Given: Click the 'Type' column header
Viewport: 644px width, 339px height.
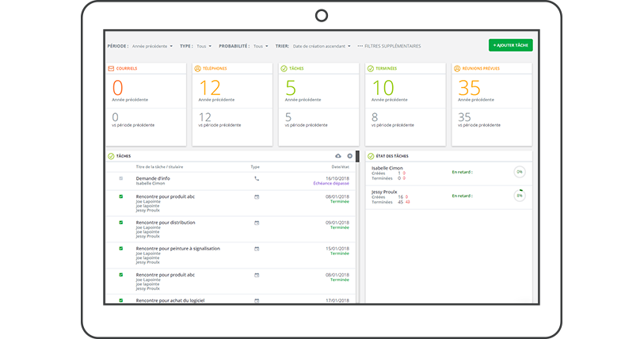Looking at the screenshot, I should 255,167.
